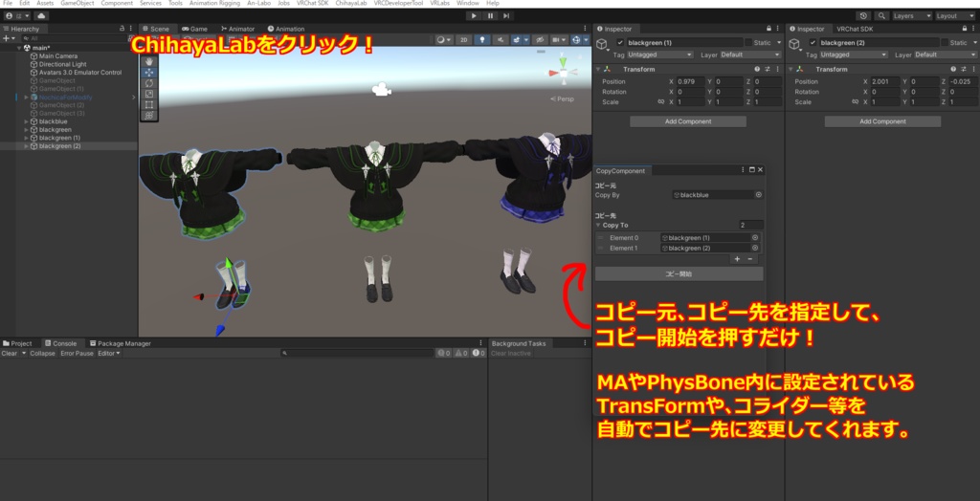Image resolution: width=980 pixels, height=501 pixels.
Task: Select the combined Transform tool
Action: tap(148, 115)
